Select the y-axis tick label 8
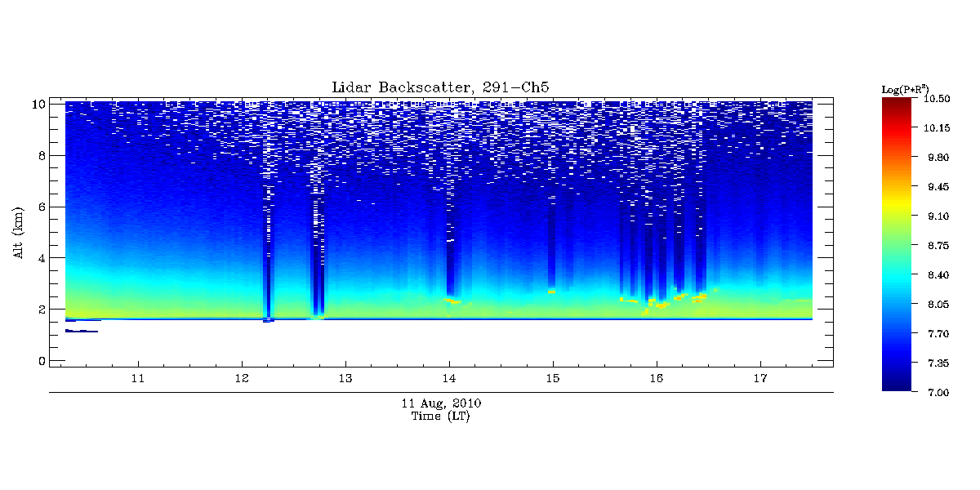The image size is (980, 490). click(40, 155)
